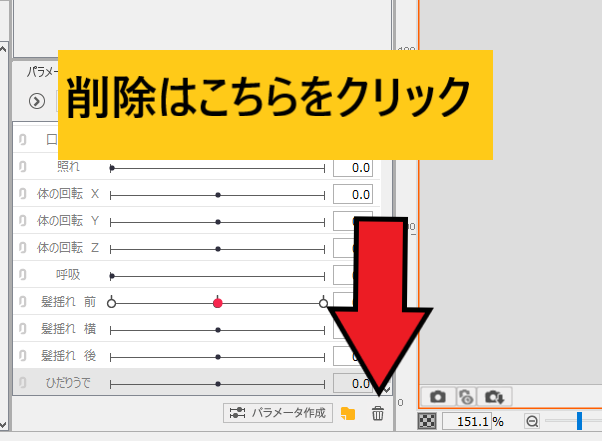The width and height of the screenshot is (602, 441).
Task: Toggle the lock icon on 髪揺れ 後 row
Action: (23, 356)
